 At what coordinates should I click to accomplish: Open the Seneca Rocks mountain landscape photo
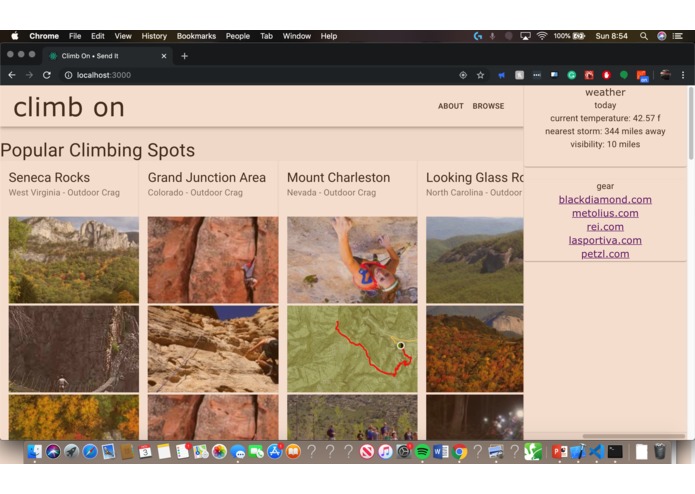click(74, 260)
